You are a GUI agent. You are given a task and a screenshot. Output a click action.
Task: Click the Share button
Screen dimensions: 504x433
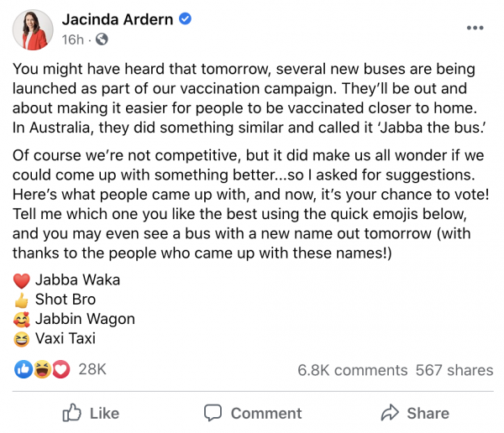415,413
